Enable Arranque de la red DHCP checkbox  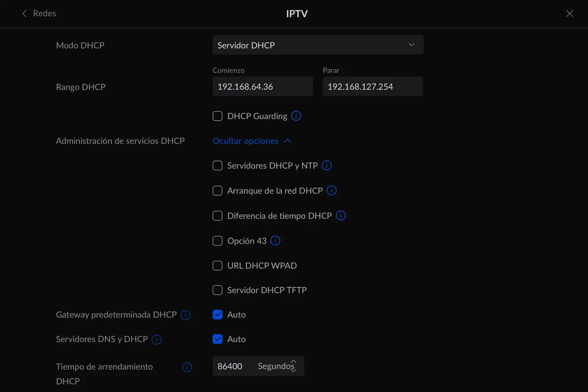pyautogui.click(x=218, y=191)
